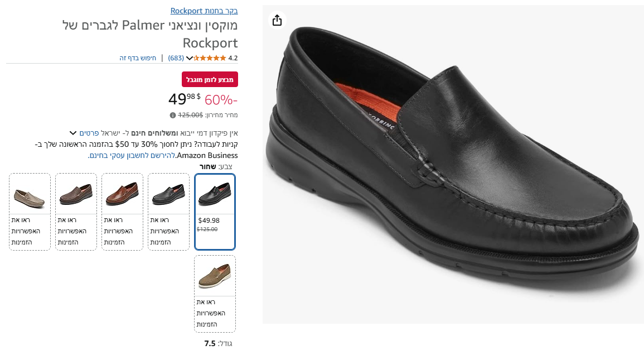Screen dimensions: 644x350
Task: Click the 7.5 size label
Action: click(210, 343)
